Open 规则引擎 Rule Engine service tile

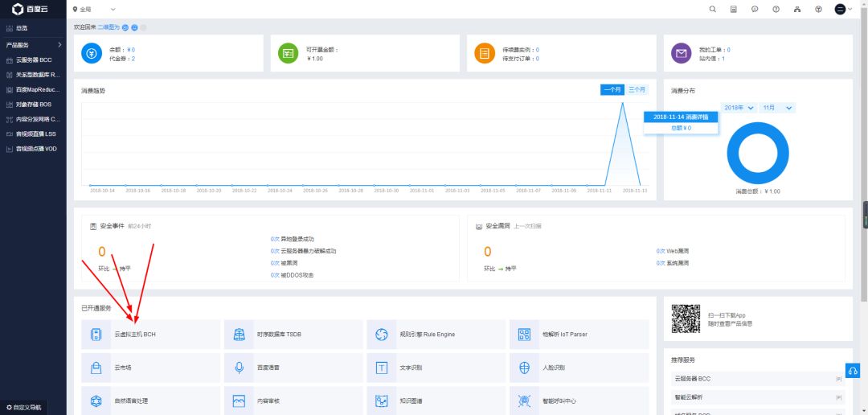pos(436,334)
